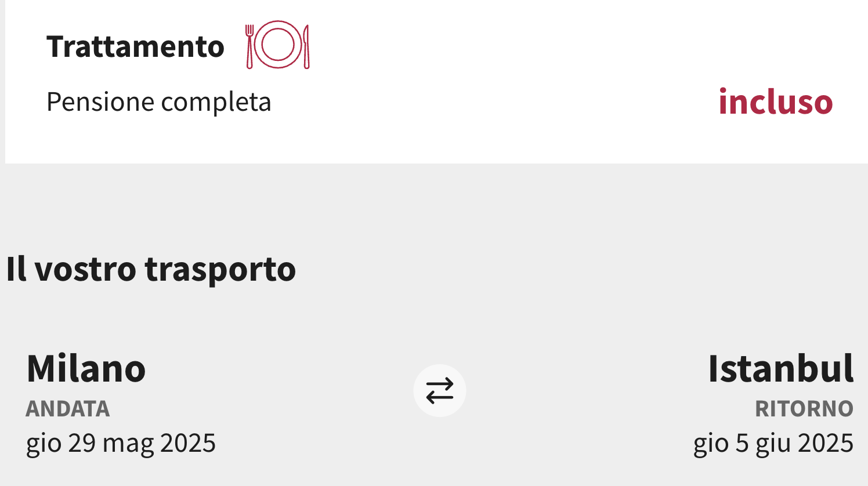Click the ANDATA label

click(x=68, y=409)
